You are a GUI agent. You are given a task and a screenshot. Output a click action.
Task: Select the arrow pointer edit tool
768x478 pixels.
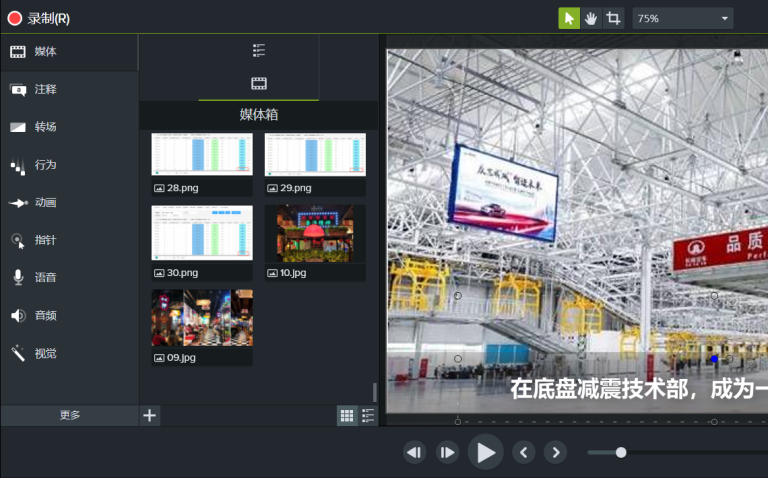click(568, 18)
